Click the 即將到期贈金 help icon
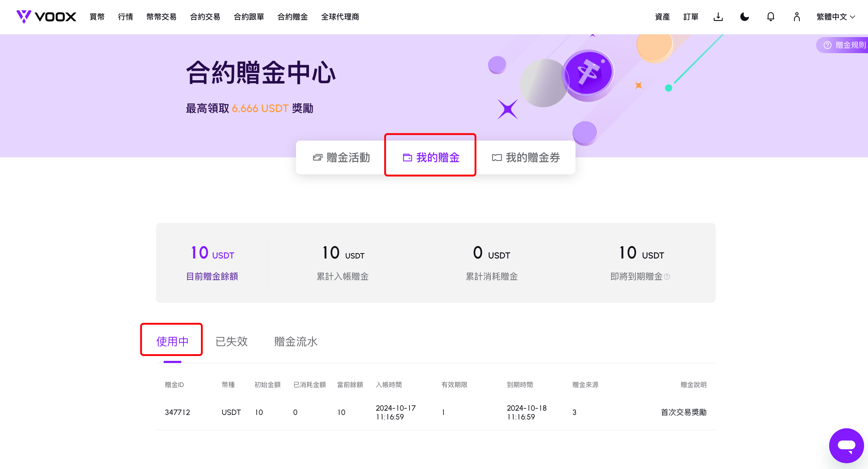The image size is (868, 469). point(667,276)
